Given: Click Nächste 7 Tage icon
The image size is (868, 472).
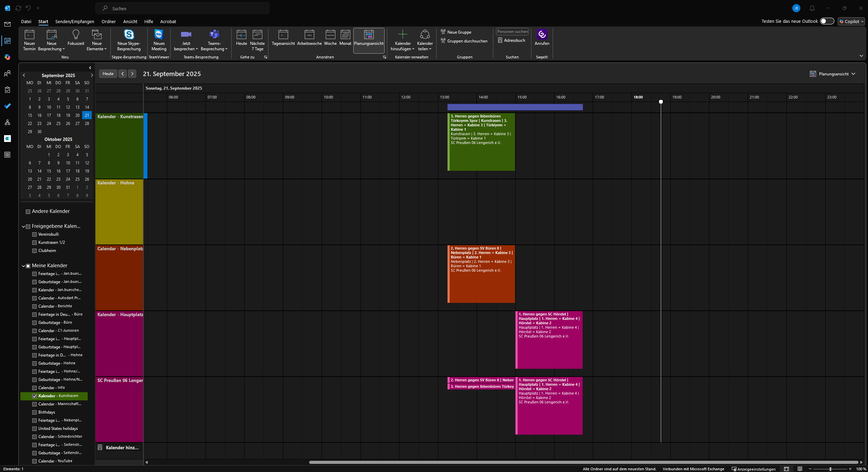Looking at the screenshot, I should 257,35.
